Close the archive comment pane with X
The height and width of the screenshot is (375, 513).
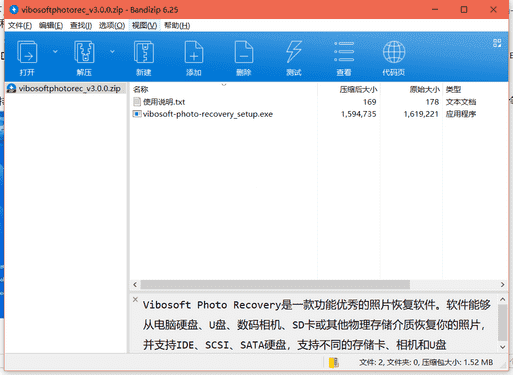click(x=135, y=299)
